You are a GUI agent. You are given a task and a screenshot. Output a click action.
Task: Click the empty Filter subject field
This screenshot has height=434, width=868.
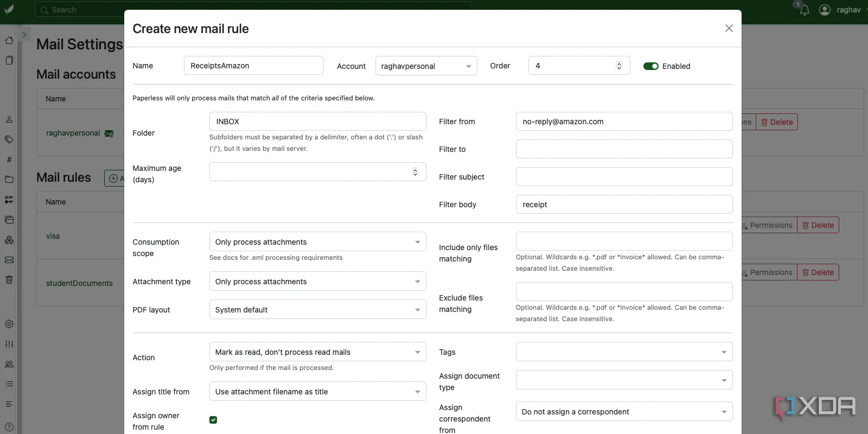pos(624,177)
